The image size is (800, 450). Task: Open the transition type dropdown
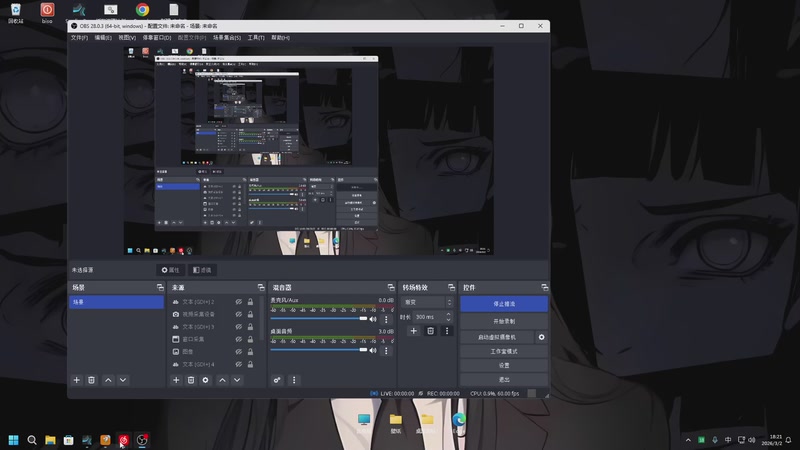coord(427,302)
